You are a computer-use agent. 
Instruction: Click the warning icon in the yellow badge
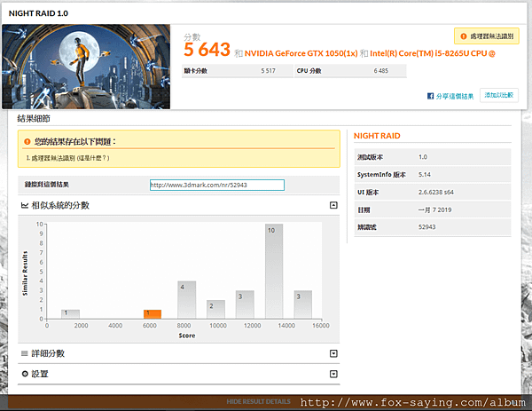coord(464,36)
